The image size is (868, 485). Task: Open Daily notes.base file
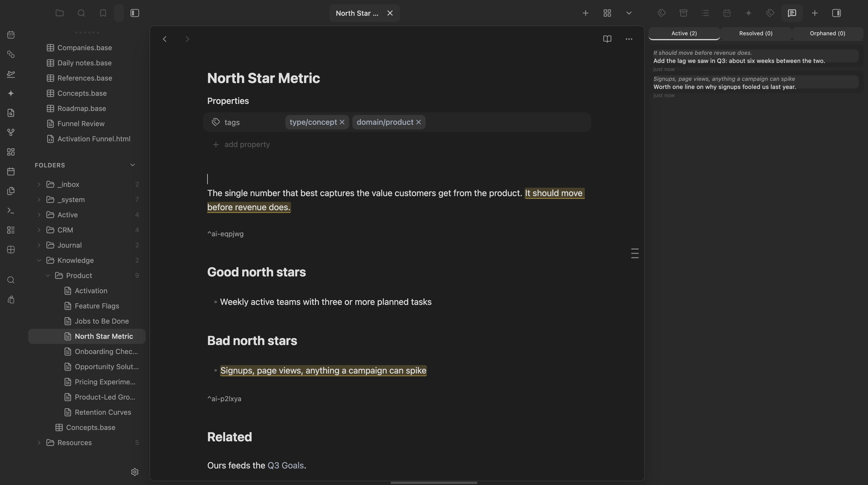(87, 63)
